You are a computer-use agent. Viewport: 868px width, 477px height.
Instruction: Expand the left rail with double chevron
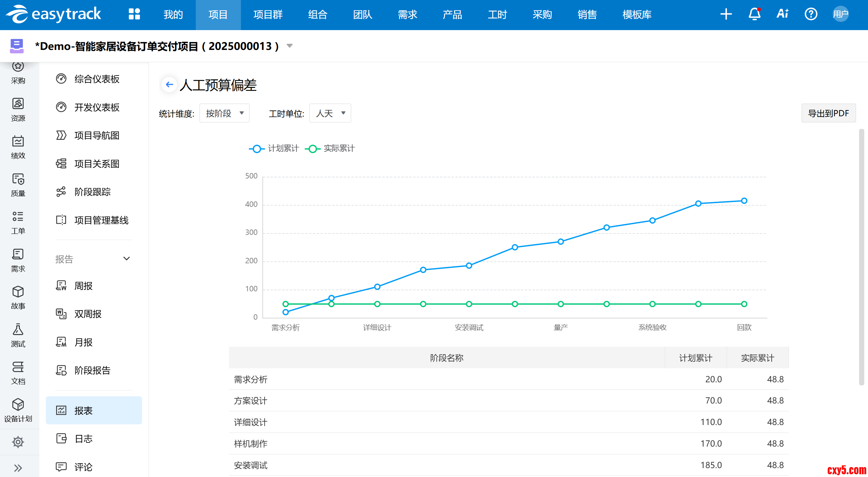18,467
